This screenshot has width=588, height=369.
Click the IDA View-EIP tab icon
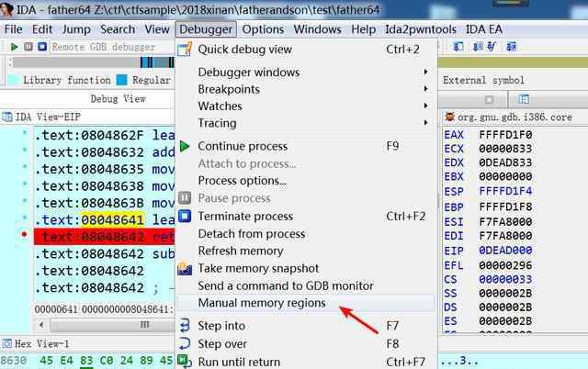[x=7, y=117]
